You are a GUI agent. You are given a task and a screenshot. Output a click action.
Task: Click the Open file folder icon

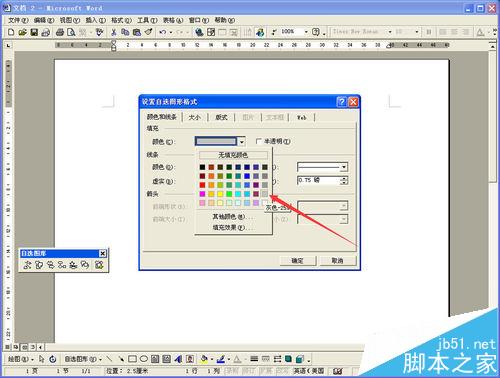pos(22,32)
